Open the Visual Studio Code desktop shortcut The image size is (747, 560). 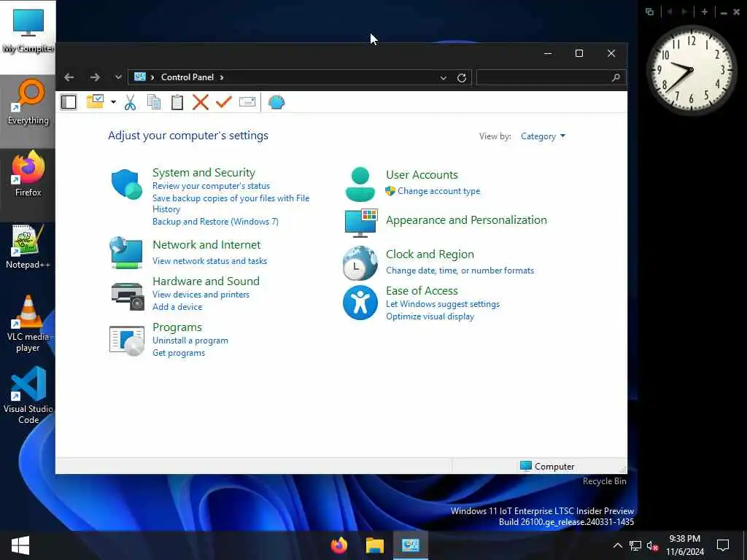click(x=28, y=395)
